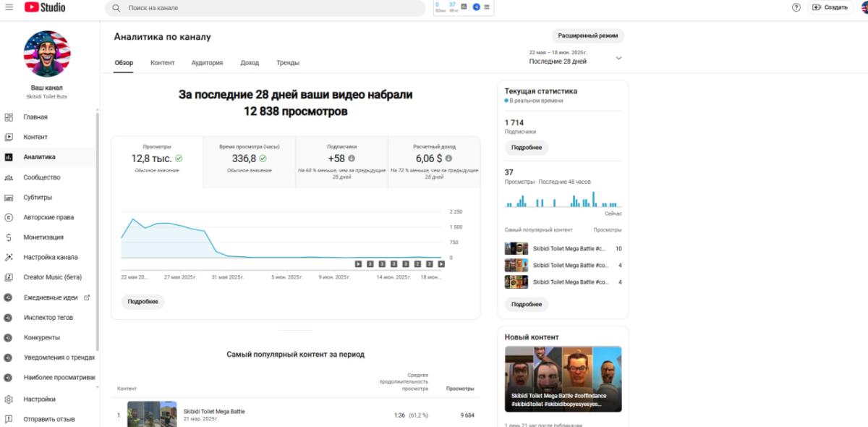The height and width of the screenshot is (427, 868).
Task: Click the Skibidi Toilet Mega Battle table row thumbnail
Action: 152,414
